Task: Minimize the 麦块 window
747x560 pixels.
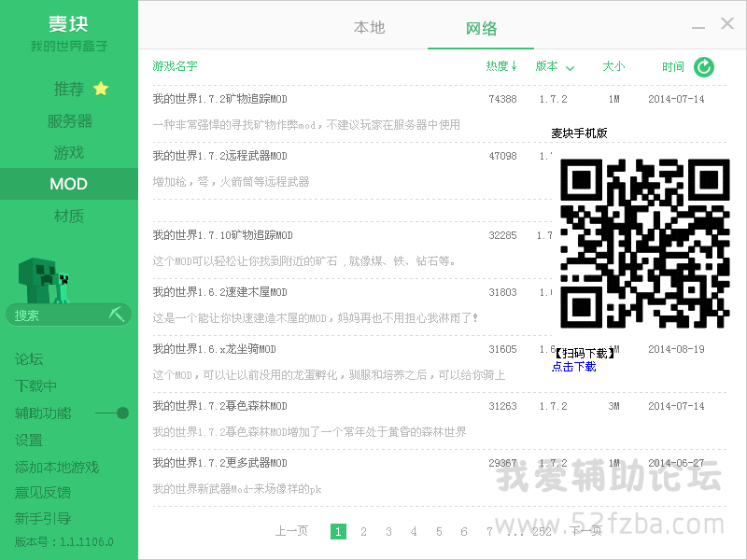Action: coord(698,28)
